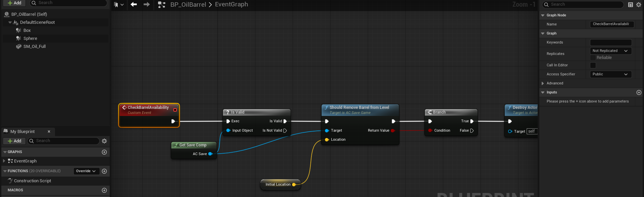The height and width of the screenshot is (197, 644).
Task: Click the Sphere component icon
Action: 18,39
